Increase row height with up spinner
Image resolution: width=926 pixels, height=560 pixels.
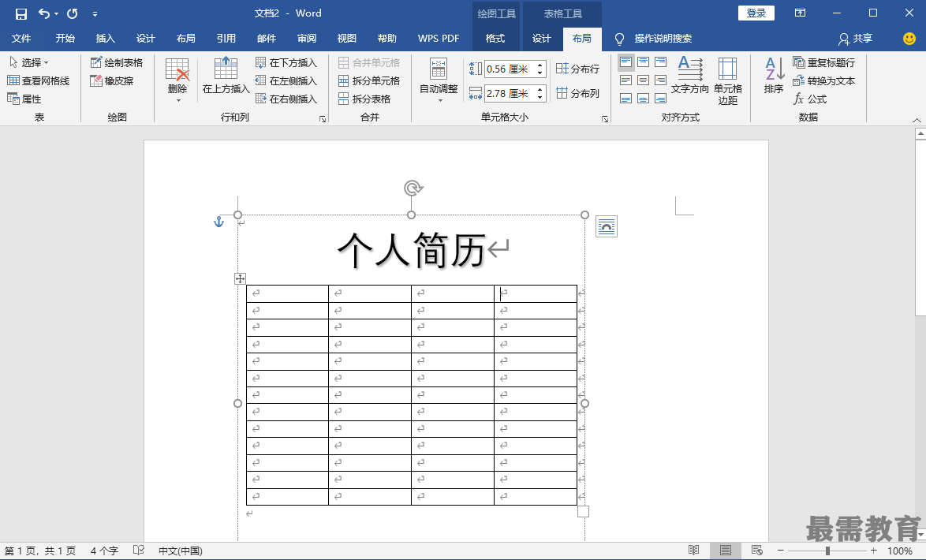tap(540, 65)
